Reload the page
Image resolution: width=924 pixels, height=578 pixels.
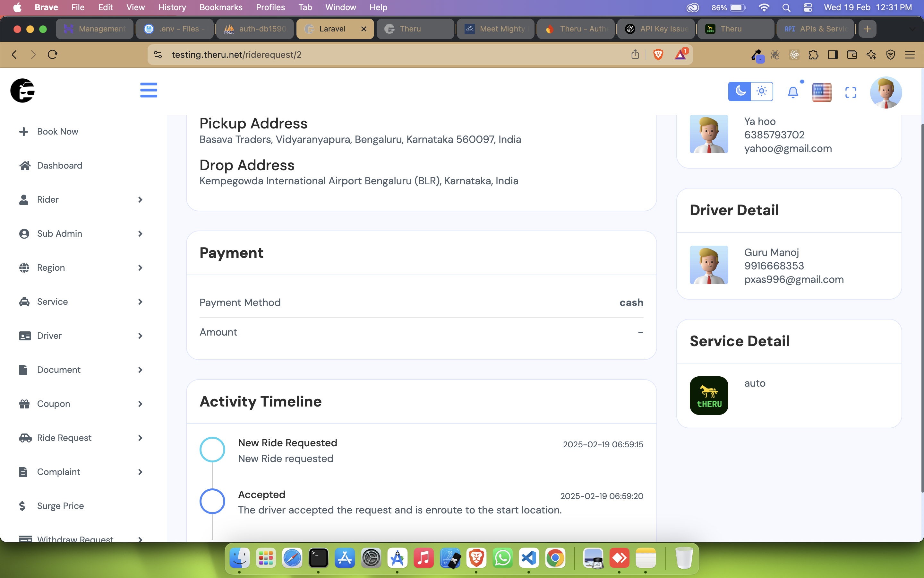(53, 55)
